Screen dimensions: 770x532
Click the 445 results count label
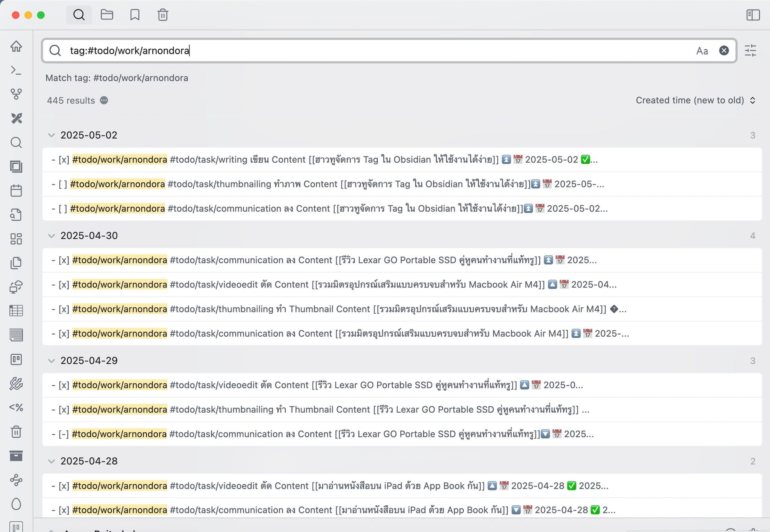[71, 100]
